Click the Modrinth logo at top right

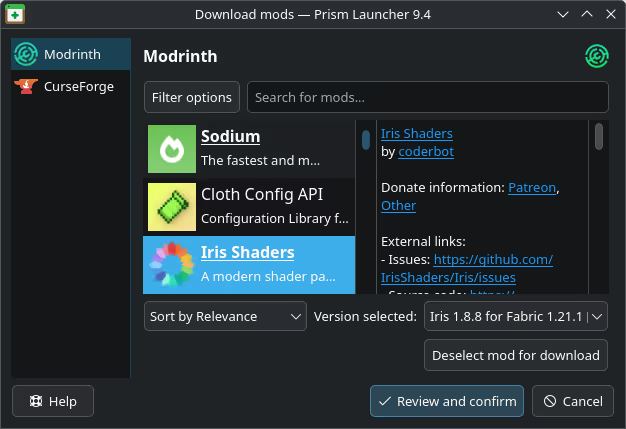(x=597, y=57)
